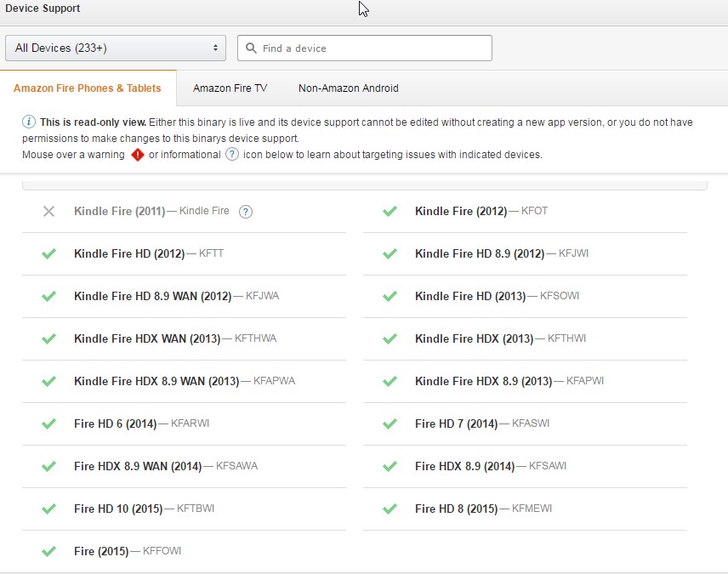Viewport: 728px width, 574px height.
Task: Click the X mark for Kindle Fire (2011)
Action: click(x=48, y=211)
